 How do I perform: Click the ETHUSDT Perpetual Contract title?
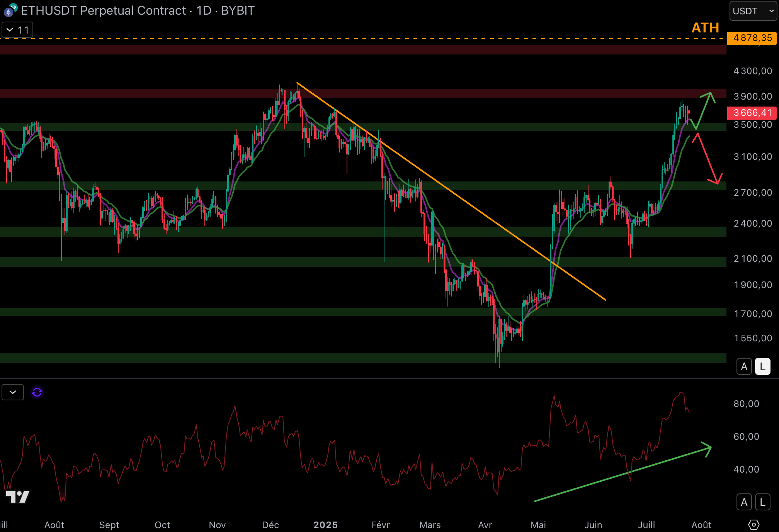(104, 10)
